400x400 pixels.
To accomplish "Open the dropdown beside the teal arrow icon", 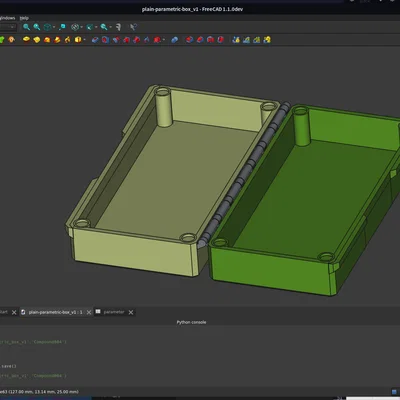I will (96, 27).
